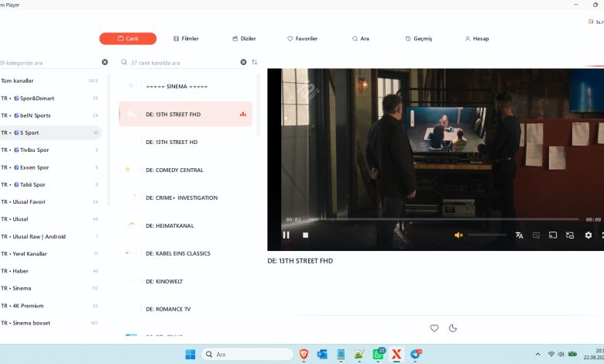Open Geçmiş history tab

pos(419,39)
